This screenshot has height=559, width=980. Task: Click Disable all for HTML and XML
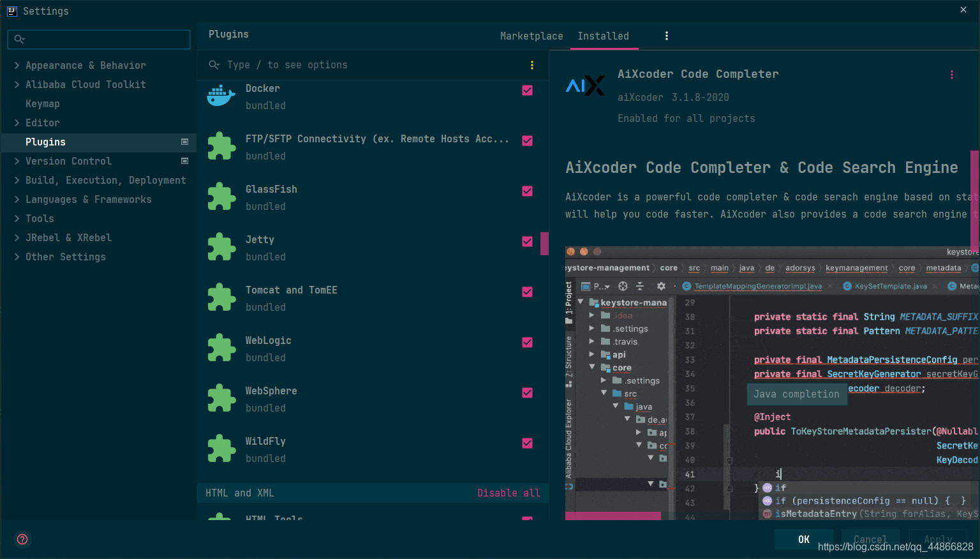click(509, 493)
